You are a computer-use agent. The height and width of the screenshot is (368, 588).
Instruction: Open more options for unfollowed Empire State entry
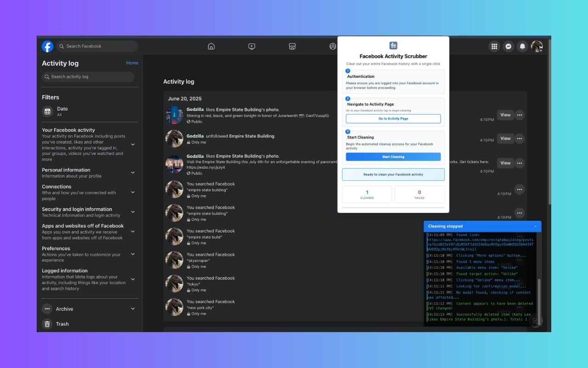click(520, 138)
